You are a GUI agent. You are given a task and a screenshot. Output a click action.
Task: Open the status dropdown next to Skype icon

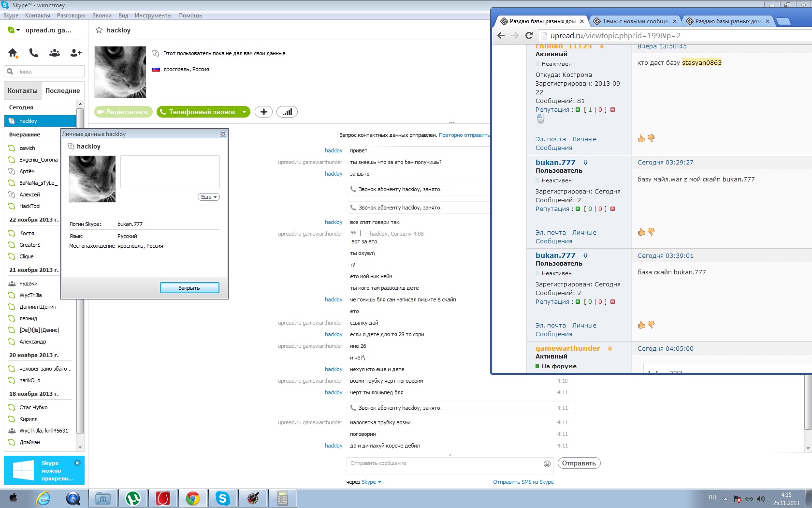tap(18, 30)
